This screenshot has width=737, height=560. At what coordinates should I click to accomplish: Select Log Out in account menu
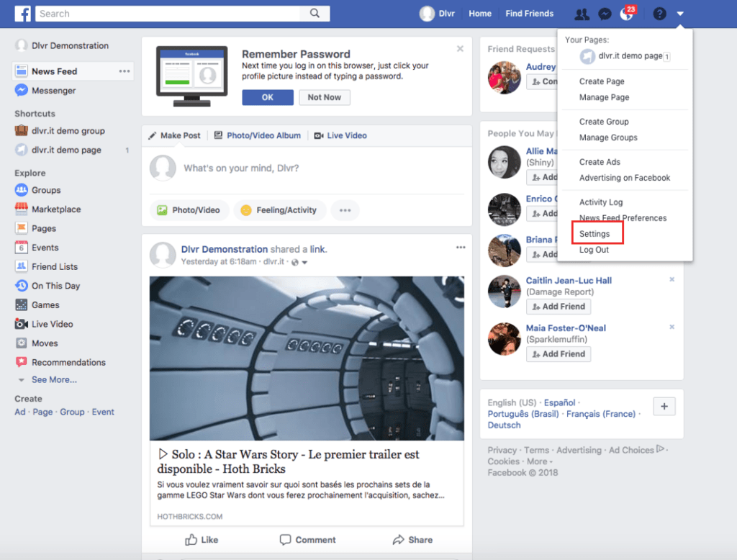click(594, 250)
